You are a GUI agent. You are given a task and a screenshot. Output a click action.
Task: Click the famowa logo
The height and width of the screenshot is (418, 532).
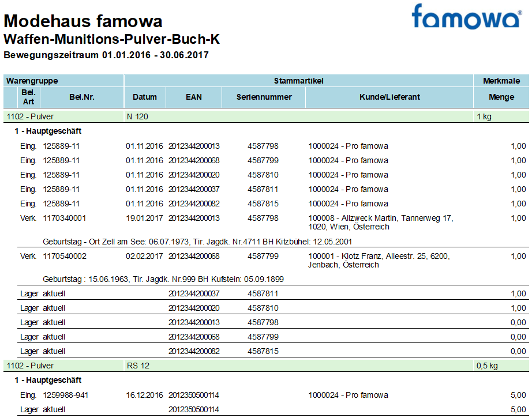[467, 16]
